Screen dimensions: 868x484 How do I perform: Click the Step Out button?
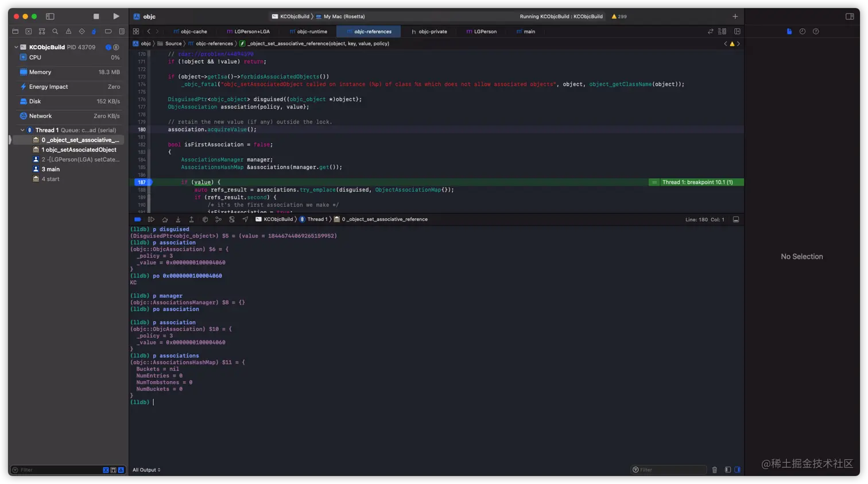pyautogui.click(x=191, y=219)
